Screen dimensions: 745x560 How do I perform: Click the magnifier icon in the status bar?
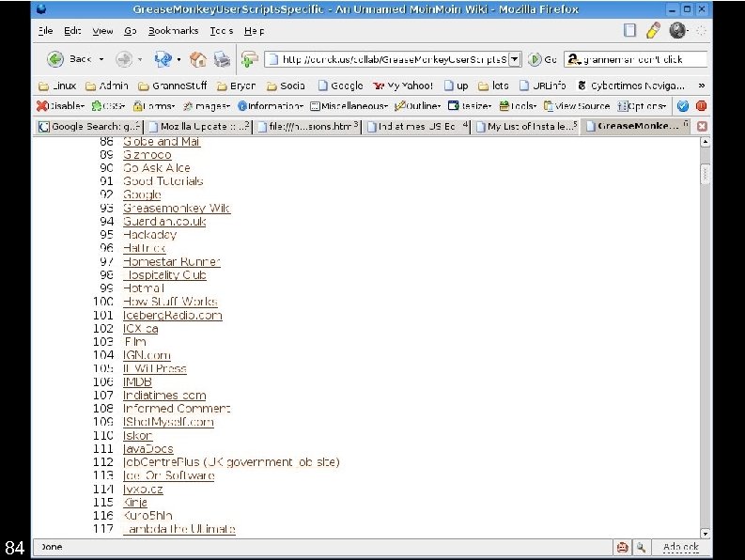tap(641, 547)
